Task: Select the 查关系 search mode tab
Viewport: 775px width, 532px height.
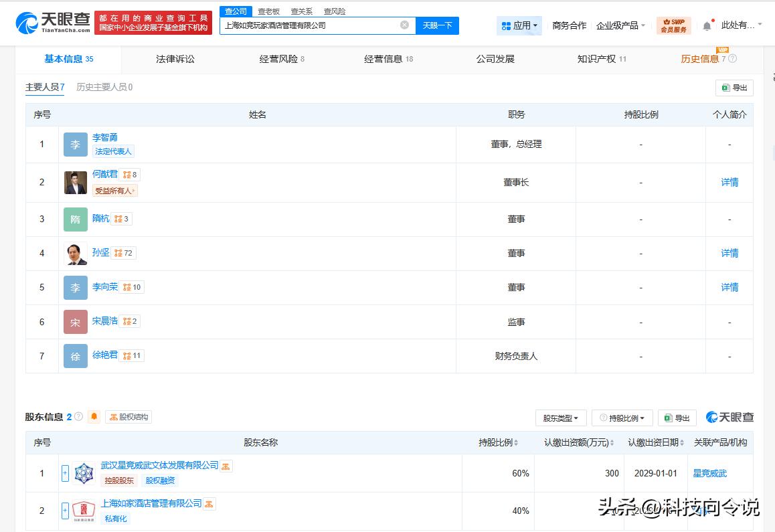Action: [x=301, y=11]
